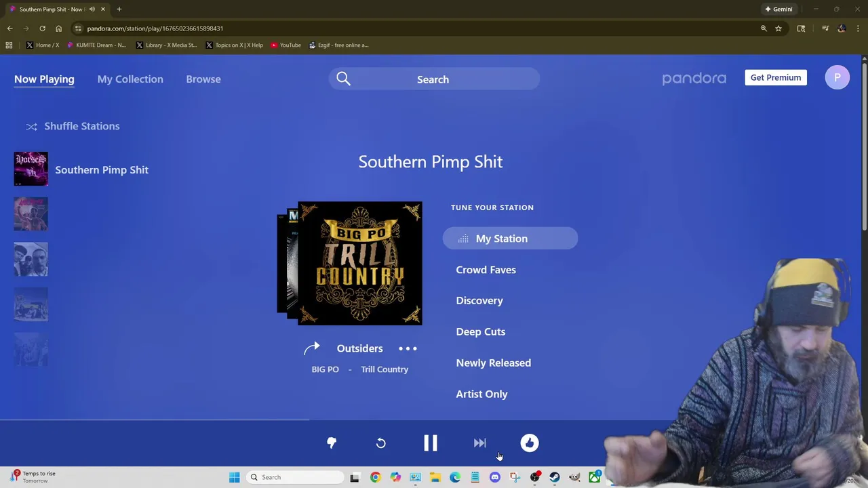The image size is (868, 488).
Task: Click the Get Premium button
Action: click(x=776, y=77)
